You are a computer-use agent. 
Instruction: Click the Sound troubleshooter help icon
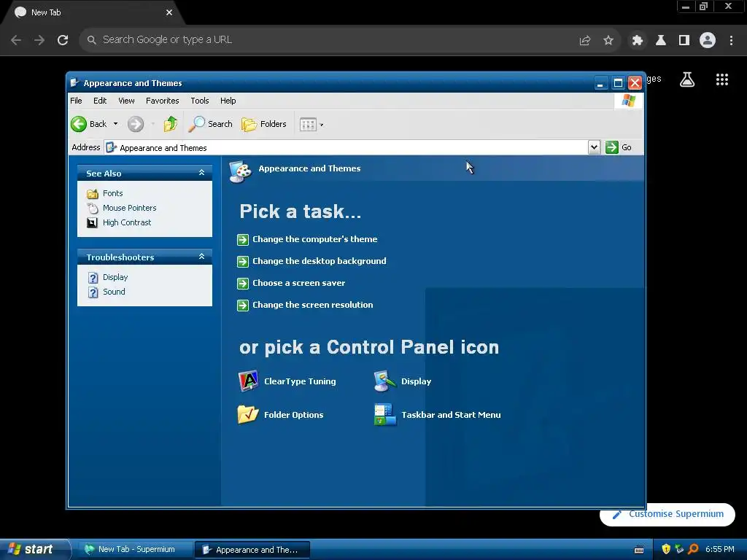coord(93,292)
